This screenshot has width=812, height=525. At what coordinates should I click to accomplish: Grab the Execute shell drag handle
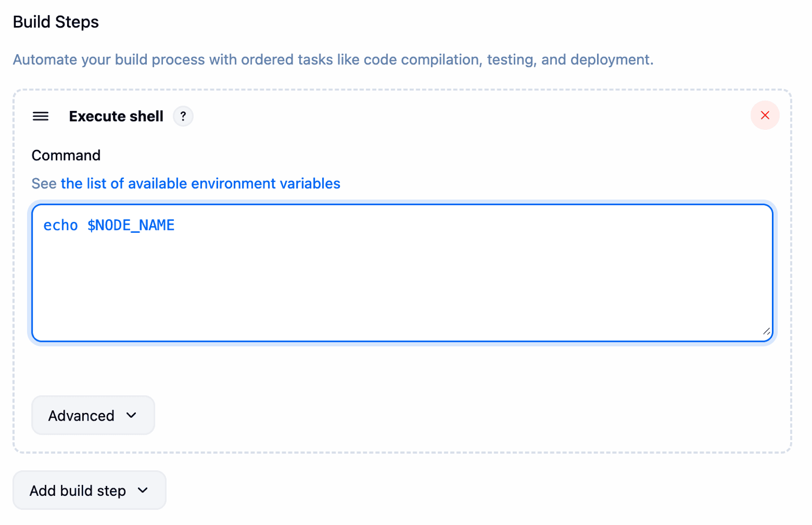pos(41,116)
